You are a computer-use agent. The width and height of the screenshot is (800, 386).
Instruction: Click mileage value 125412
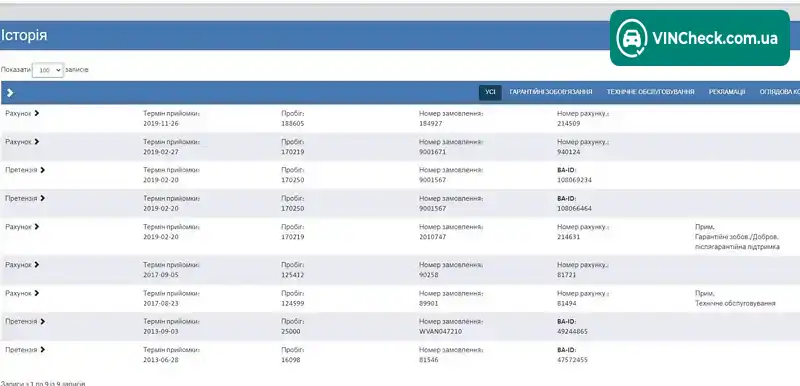[x=293, y=275]
